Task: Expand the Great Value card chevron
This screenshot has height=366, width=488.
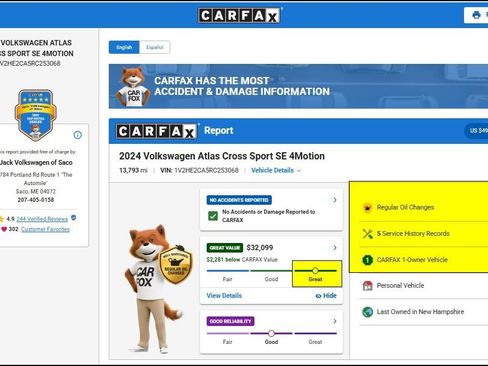Action: 335,248
